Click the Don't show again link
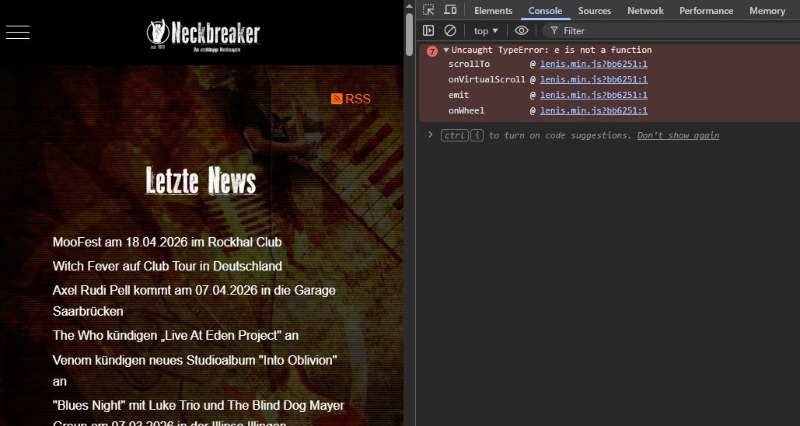This screenshot has width=800, height=426. click(678, 135)
